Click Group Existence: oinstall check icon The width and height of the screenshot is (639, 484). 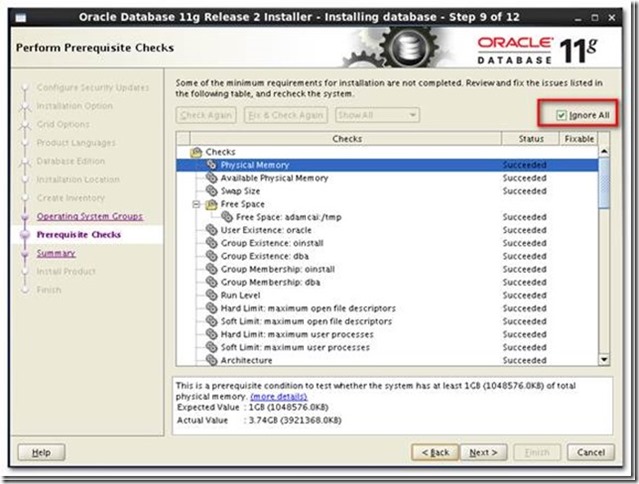211,243
